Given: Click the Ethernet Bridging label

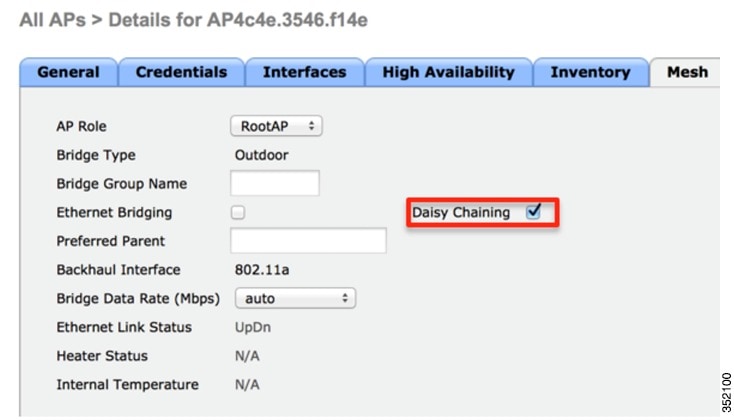Looking at the screenshot, I should pos(114,213).
